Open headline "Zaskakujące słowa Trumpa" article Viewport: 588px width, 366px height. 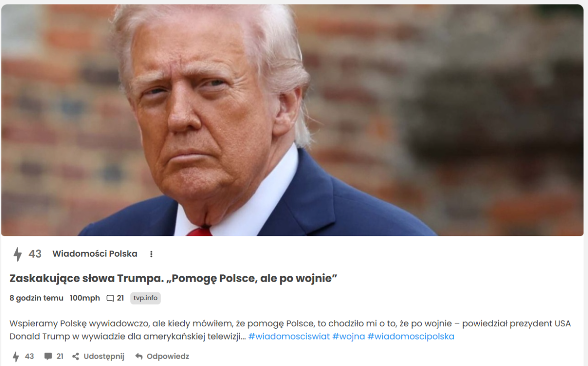click(x=173, y=279)
